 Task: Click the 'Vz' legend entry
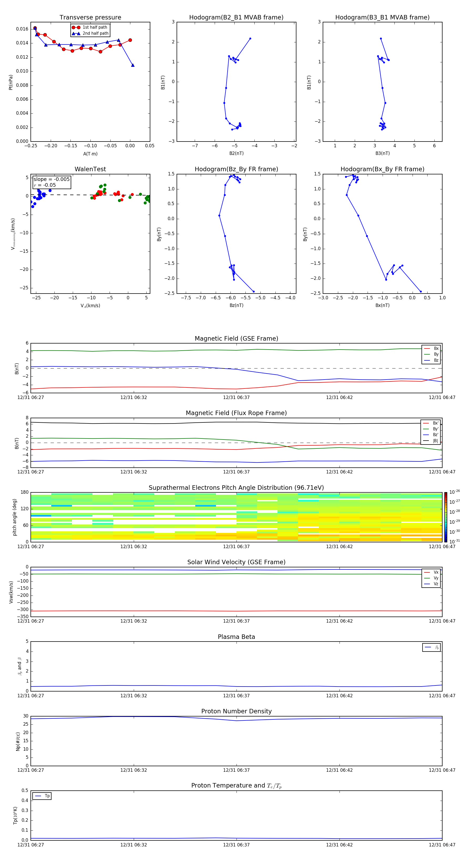tap(431, 584)
